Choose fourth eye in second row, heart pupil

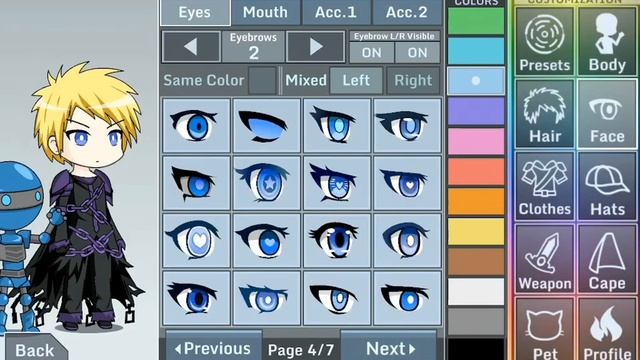coord(407,183)
